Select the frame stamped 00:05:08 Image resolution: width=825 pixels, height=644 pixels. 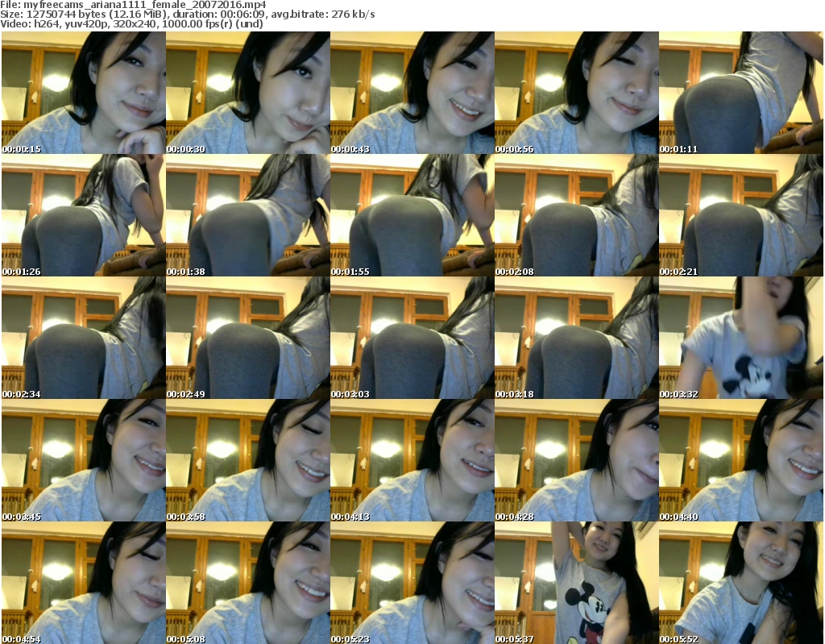click(248, 583)
